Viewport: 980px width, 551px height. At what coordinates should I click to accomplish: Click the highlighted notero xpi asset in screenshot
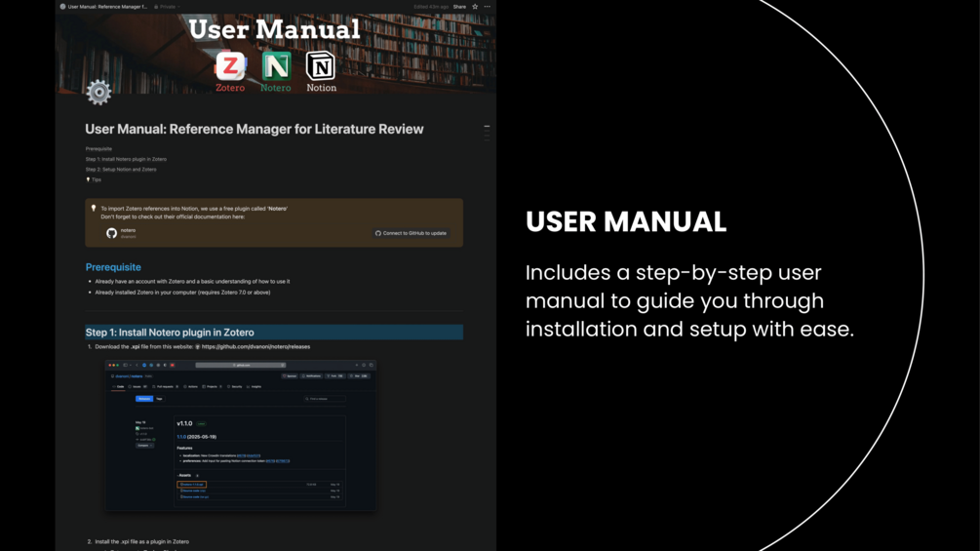tap(191, 484)
